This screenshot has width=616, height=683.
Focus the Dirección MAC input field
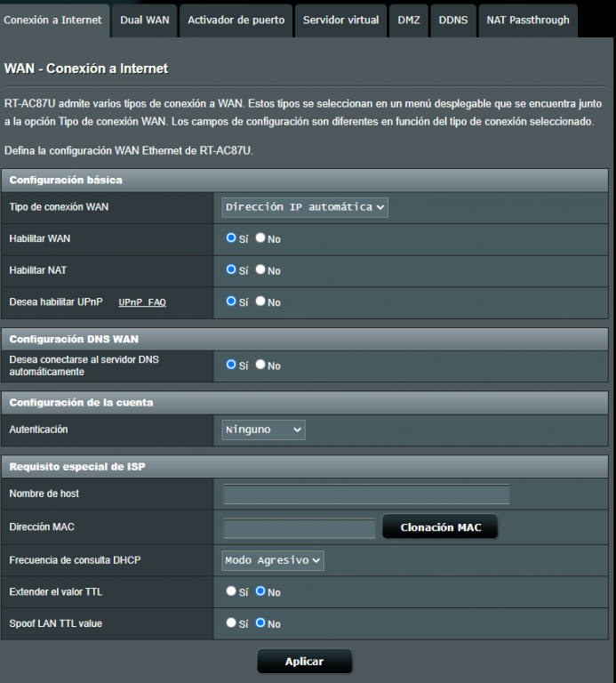coord(299,528)
